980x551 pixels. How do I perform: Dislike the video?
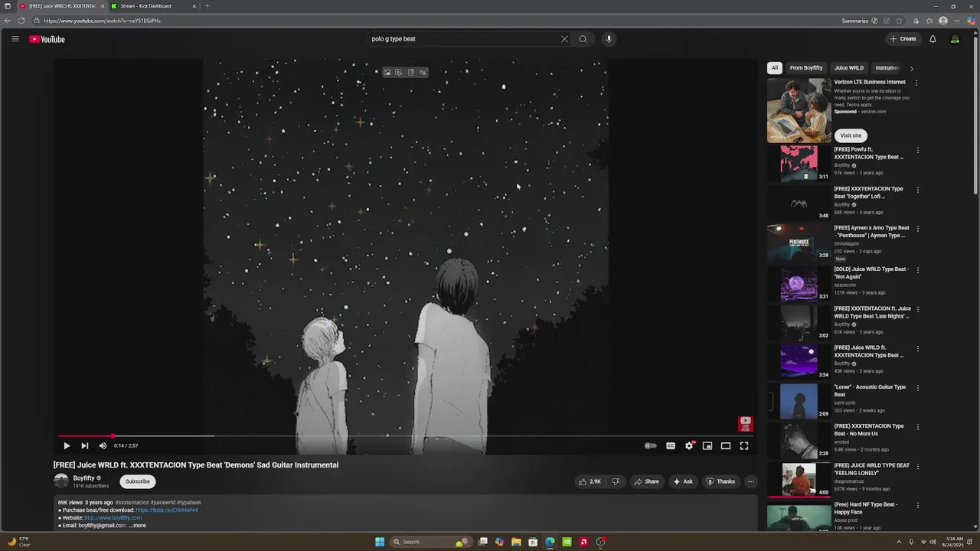616,481
